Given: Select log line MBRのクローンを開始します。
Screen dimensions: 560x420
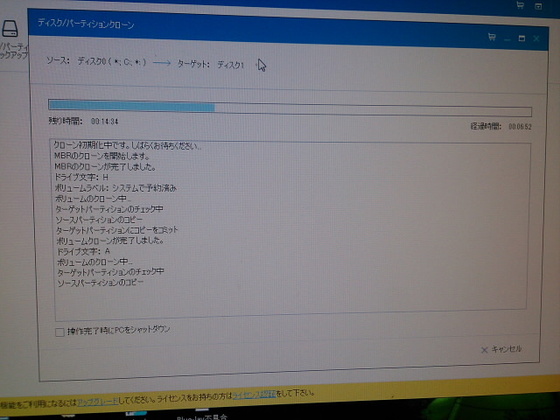Looking at the screenshot, I should click(102, 156).
